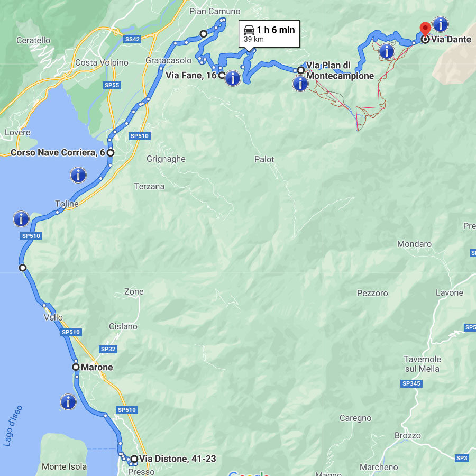Select the Via Plan di Montecampione waypoint
This screenshot has width=476, height=476.
pyautogui.click(x=300, y=70)
